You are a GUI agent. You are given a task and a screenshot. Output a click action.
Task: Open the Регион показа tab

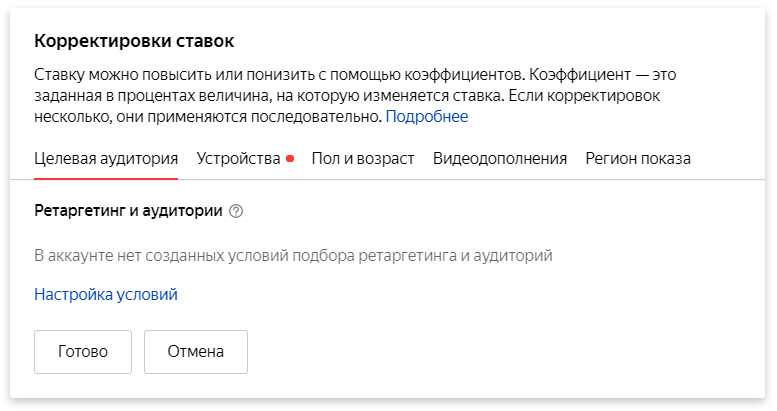pos(638,158)
